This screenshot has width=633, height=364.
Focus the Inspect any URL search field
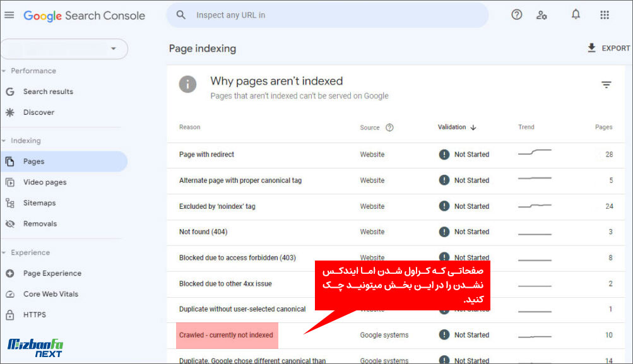328,15
